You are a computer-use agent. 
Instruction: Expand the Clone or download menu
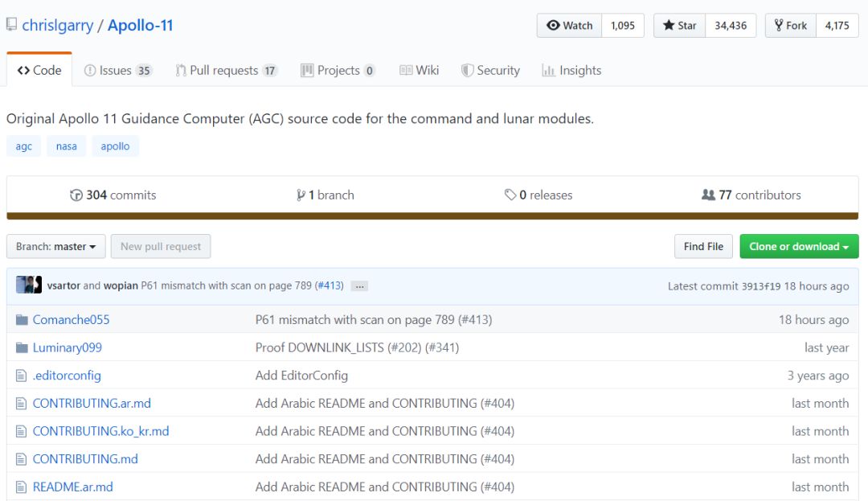pos(798,247)
